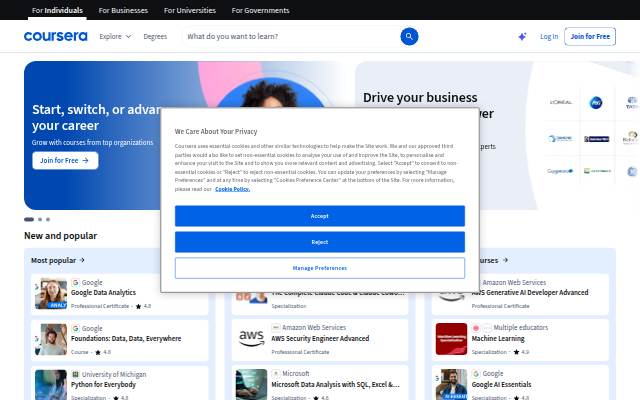
Task: Click the Python for Everybody thumbnail
Action: coord(51,384)
